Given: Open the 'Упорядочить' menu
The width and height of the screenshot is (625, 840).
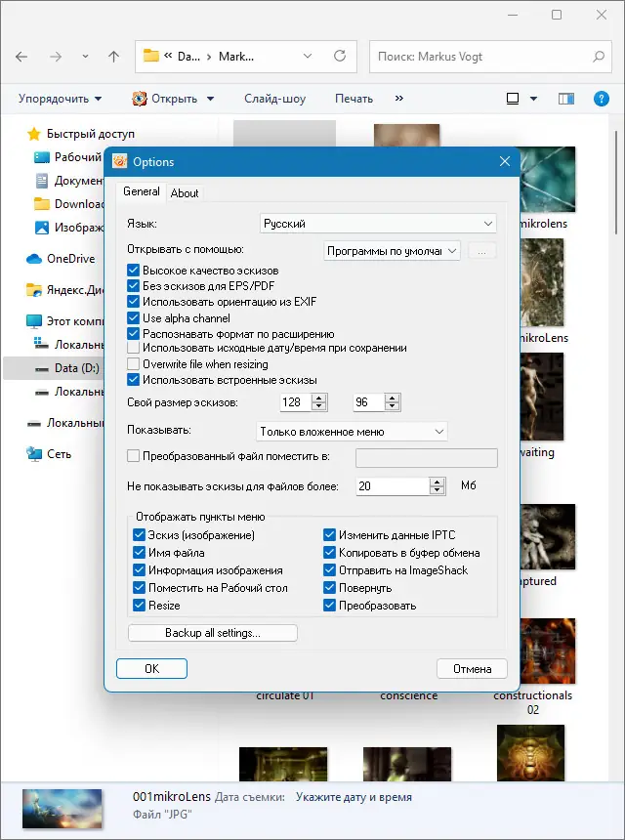Looking at the screenshot, I should (60, 99).
